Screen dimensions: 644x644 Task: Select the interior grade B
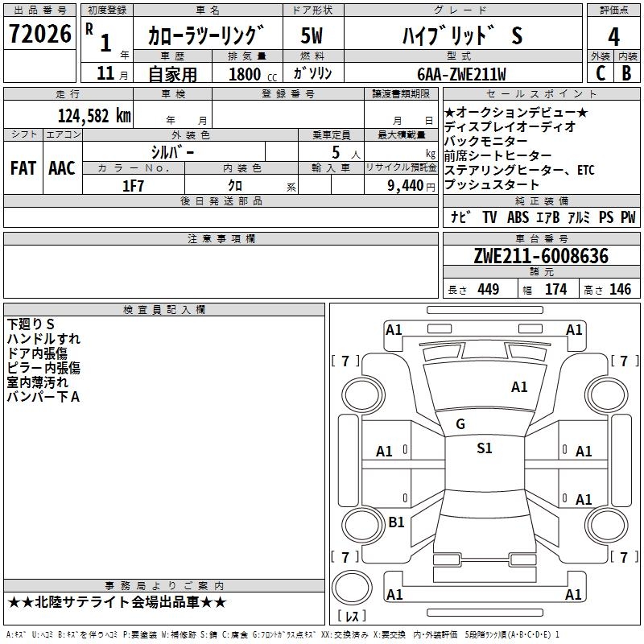point(626,73)
